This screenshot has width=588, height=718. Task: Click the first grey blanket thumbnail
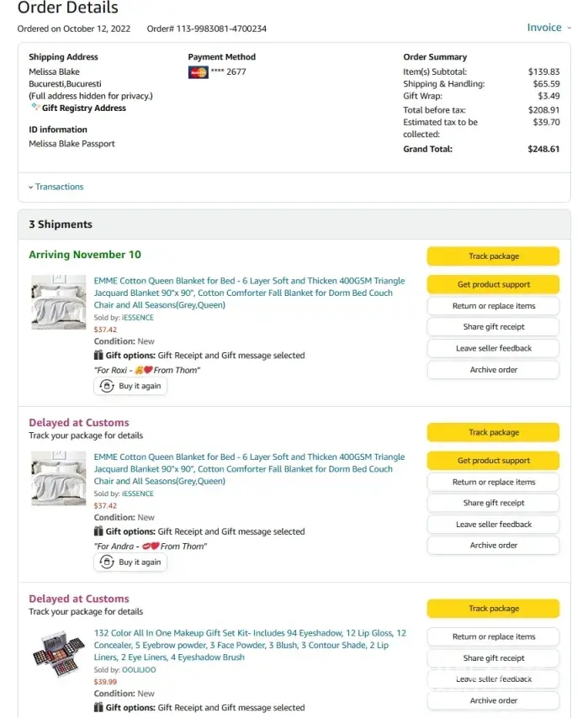(x=59, y=302)
